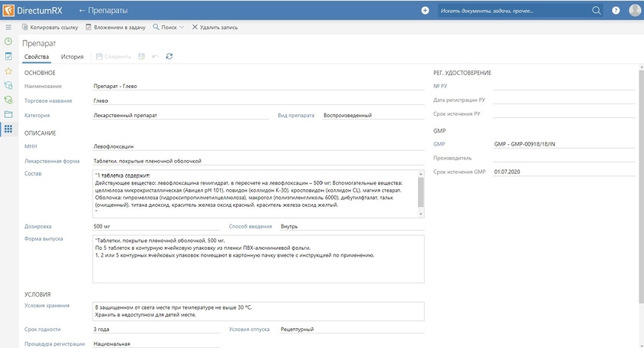Select the Свойства tab
Viewport: 644px width, 348px height.
(37, 57)
